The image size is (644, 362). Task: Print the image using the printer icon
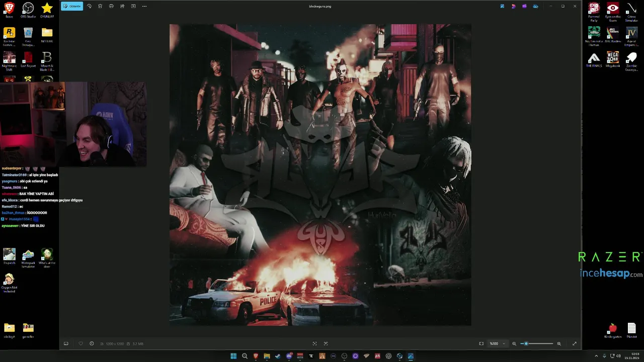coord(111,6)
